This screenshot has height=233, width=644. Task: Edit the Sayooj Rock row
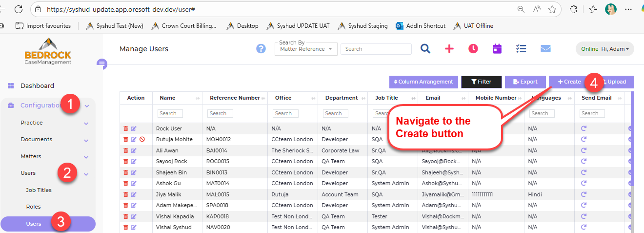[134, 161]
